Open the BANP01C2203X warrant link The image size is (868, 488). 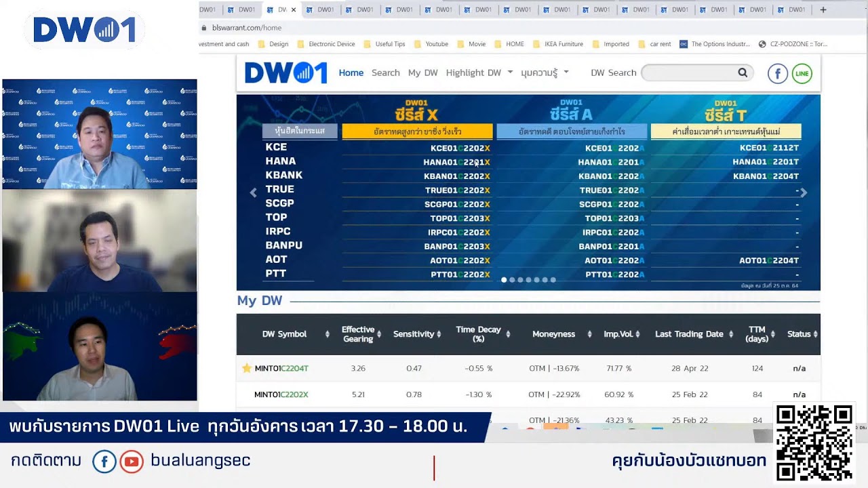457,247
